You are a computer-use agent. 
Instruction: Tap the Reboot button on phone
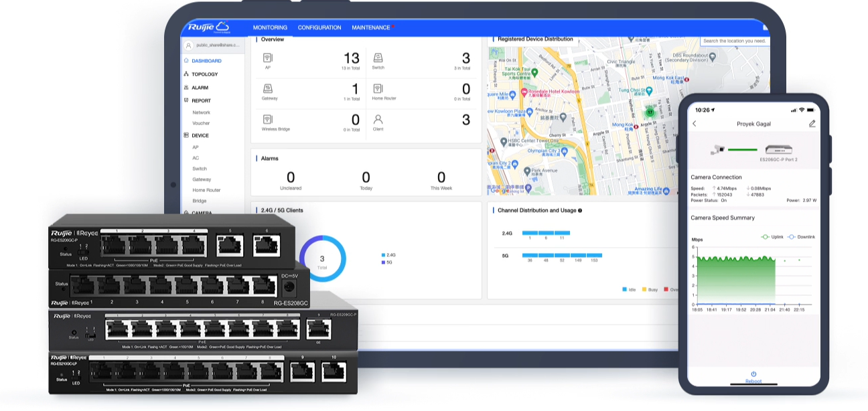753,377
